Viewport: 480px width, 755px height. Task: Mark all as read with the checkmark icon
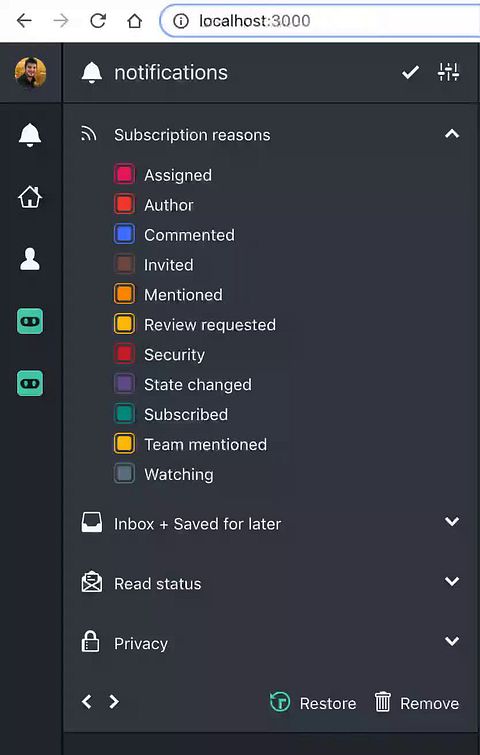[410, 73]
